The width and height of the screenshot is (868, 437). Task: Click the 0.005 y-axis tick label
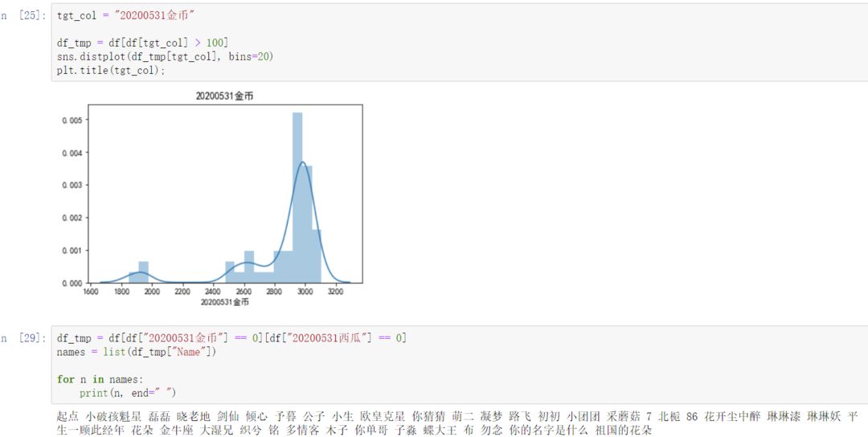click(x=72, y=120)
